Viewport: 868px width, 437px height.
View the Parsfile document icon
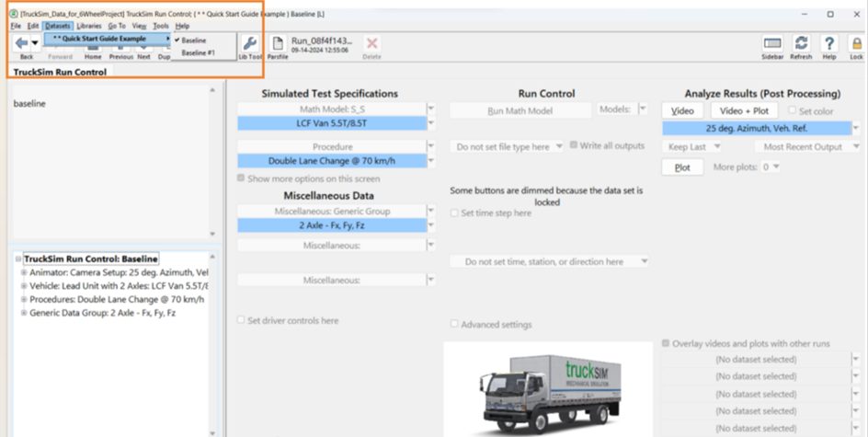[x=278, y=44]
